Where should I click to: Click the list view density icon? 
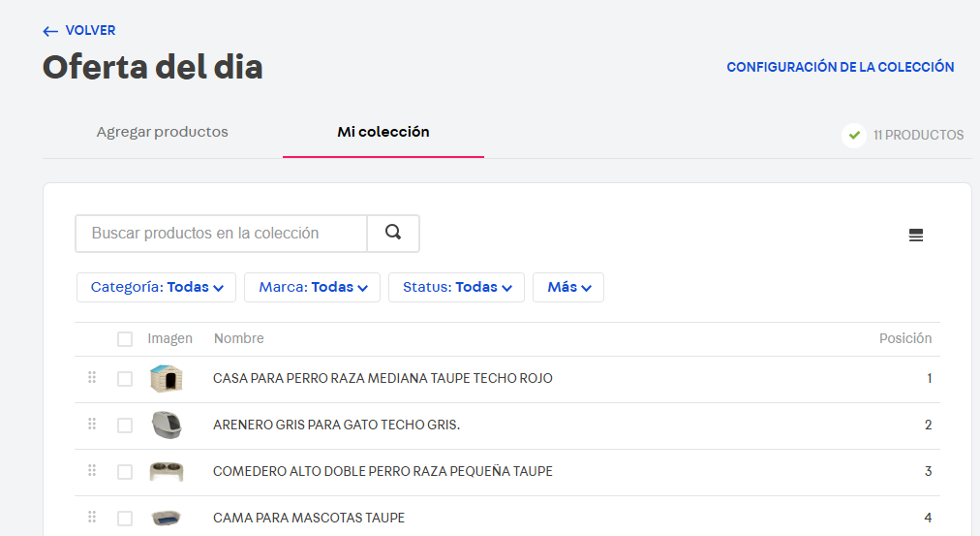[x=916, y=235]
